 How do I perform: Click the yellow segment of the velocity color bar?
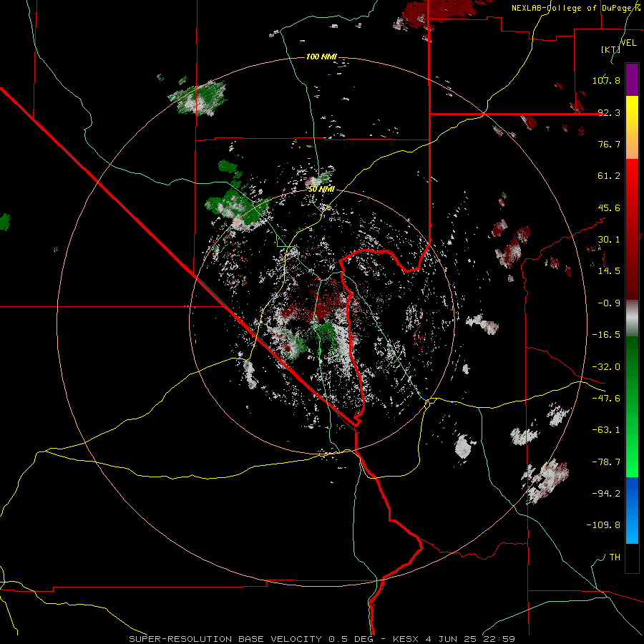(x=632, y=127)
